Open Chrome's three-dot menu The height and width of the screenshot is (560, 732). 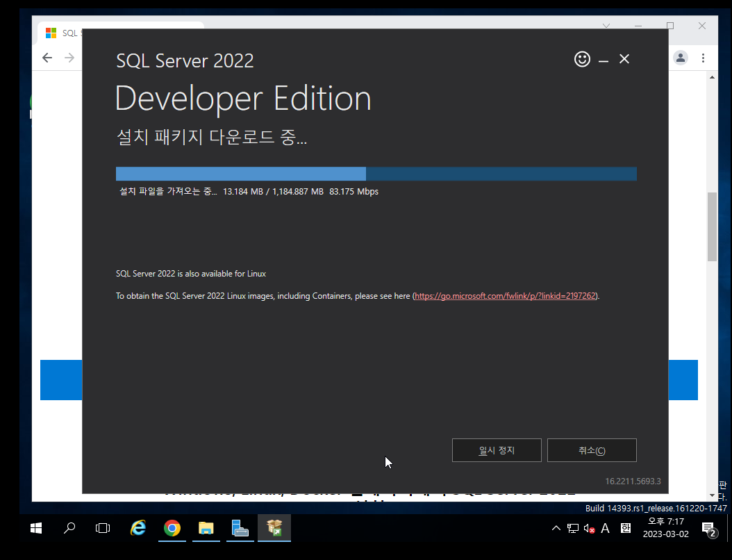703,58
